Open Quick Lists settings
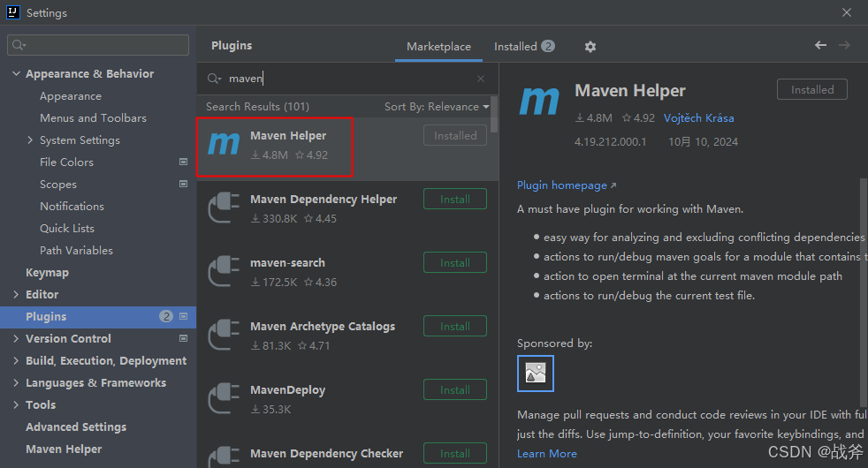The image size is (868, 468). (67, 229)
